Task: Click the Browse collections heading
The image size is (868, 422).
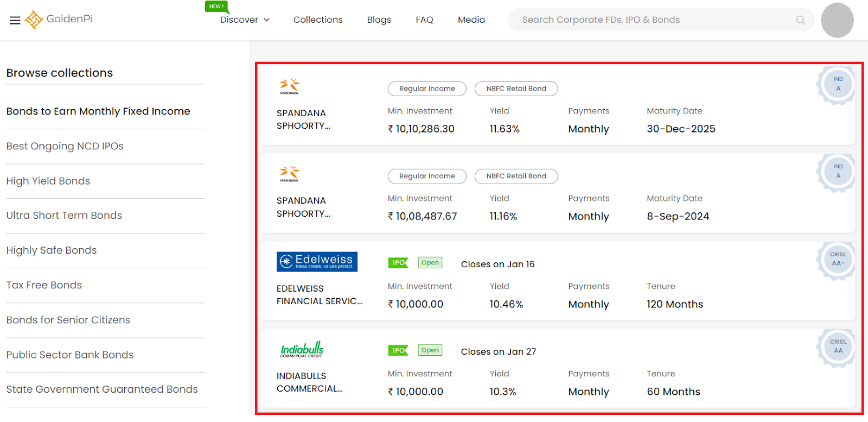Action: 60,73
